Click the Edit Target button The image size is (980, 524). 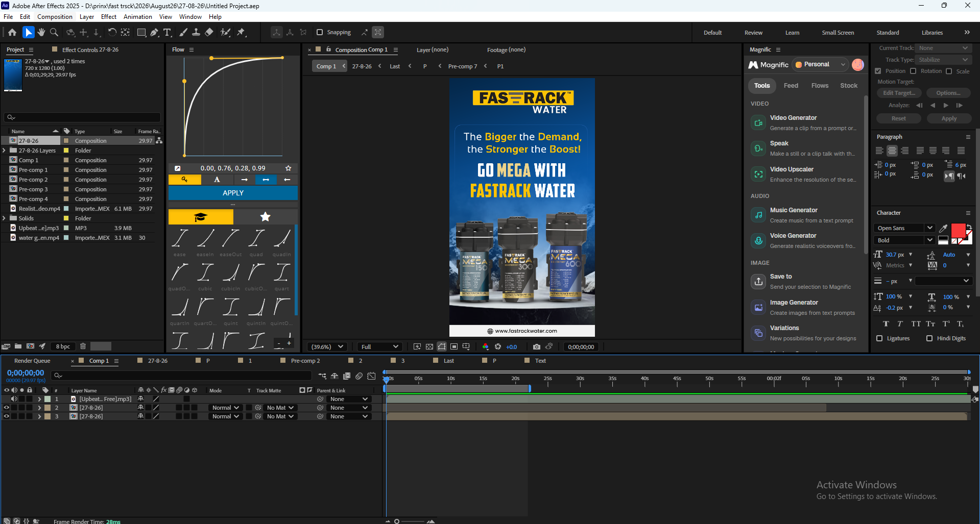tap(899, 93)
